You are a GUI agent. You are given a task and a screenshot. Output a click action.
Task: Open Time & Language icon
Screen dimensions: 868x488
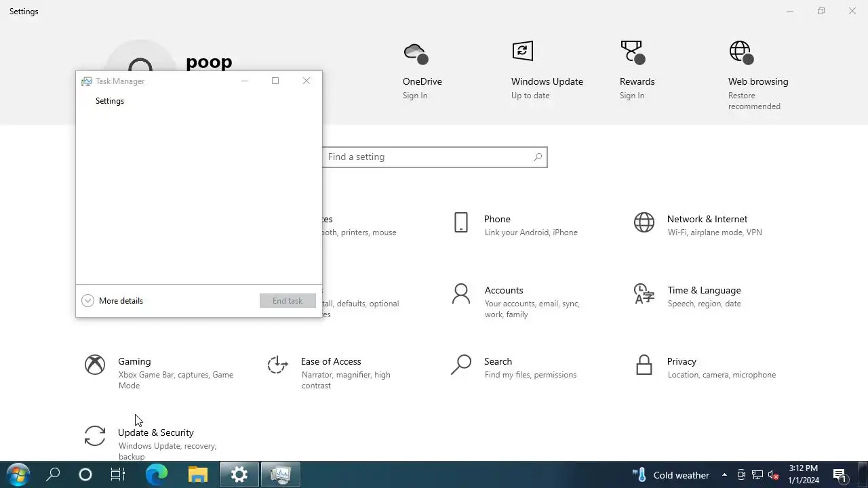(644, 293)
